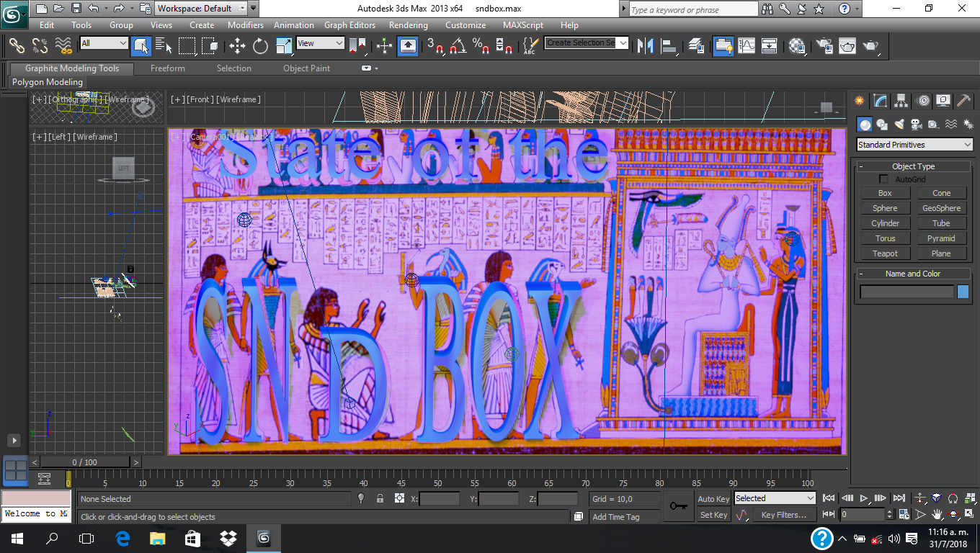Open the Workspace: Default dropdown
Image resolution: width=980 pixels, height=553 pixels.
[x=201, y=9]
